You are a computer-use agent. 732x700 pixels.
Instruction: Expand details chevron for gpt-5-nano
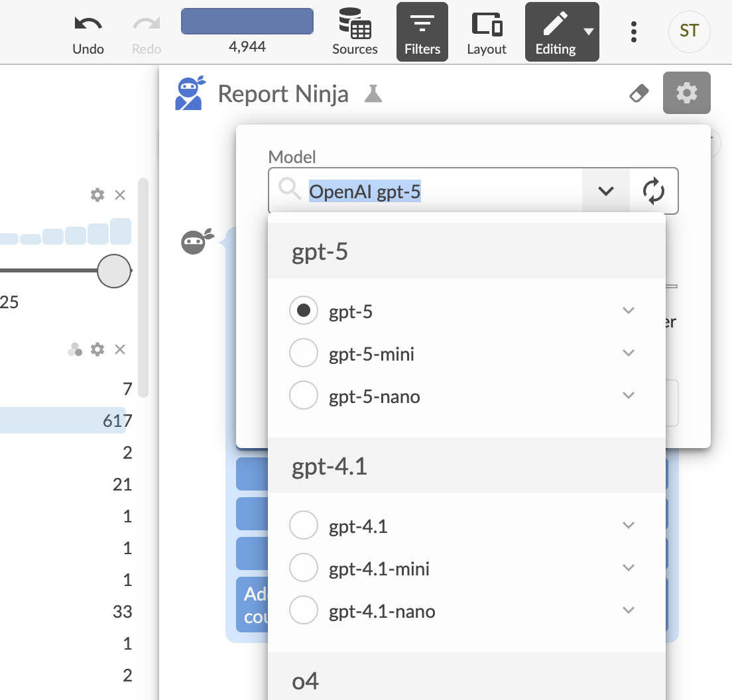629,395
